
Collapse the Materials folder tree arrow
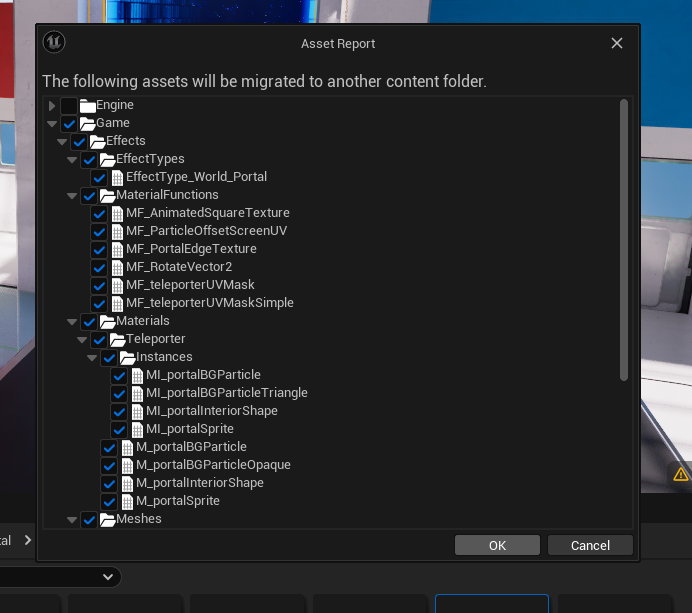tap(72, 322)
